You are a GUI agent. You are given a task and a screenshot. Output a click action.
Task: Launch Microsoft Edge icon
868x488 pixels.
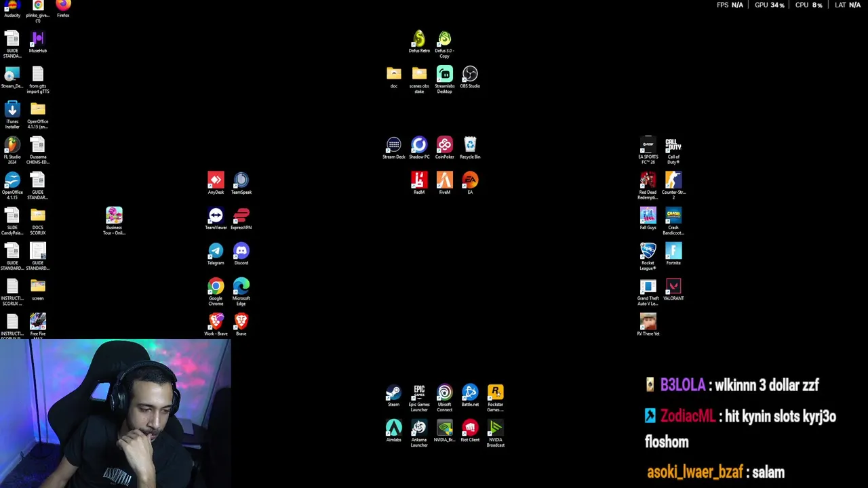coord(241,292)
